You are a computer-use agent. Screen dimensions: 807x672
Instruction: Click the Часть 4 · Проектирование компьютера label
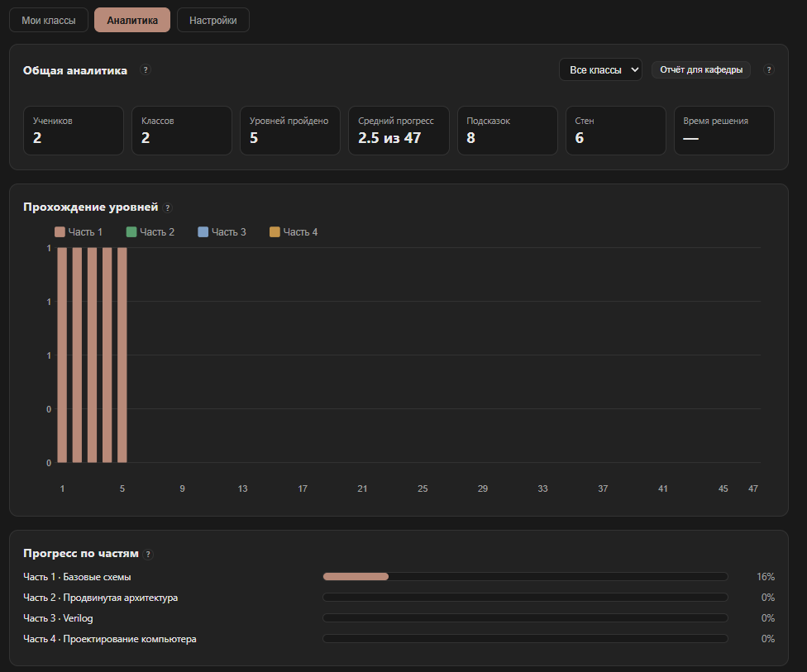(x=110, y=639)
